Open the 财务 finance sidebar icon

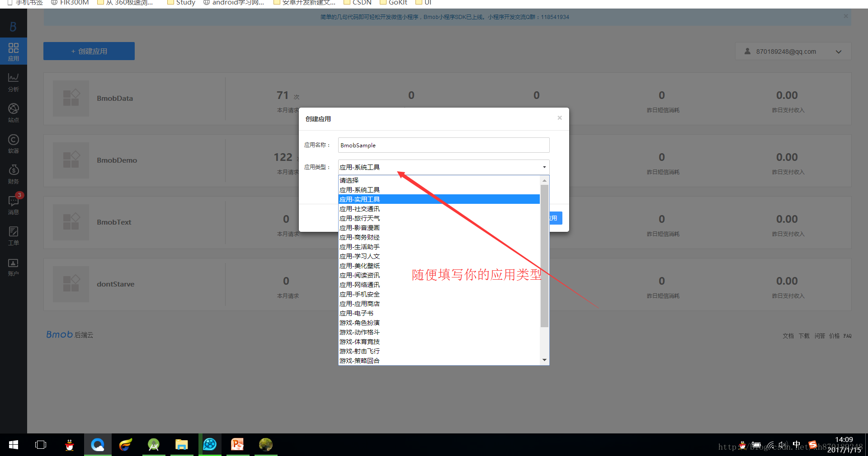tap(14, 174)
